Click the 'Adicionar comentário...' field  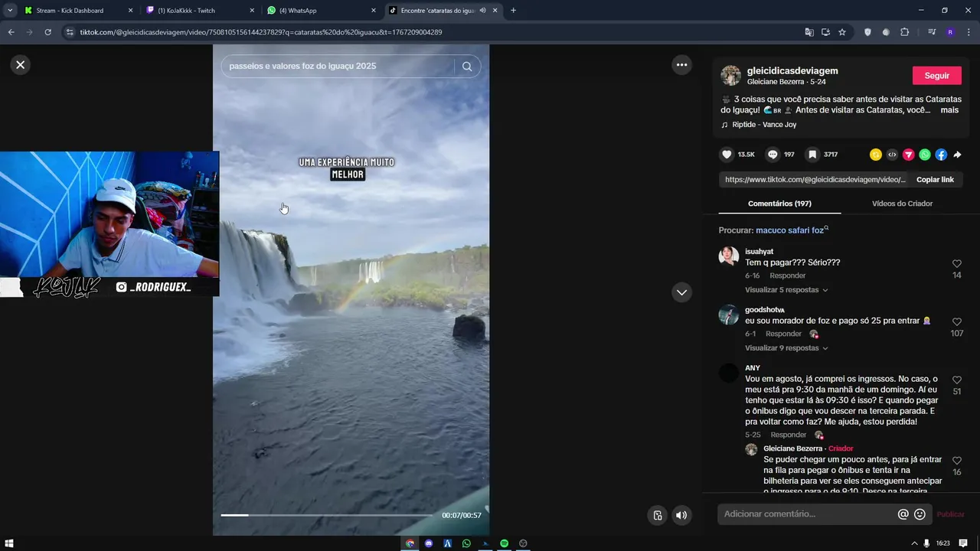(x=808, y=514)
